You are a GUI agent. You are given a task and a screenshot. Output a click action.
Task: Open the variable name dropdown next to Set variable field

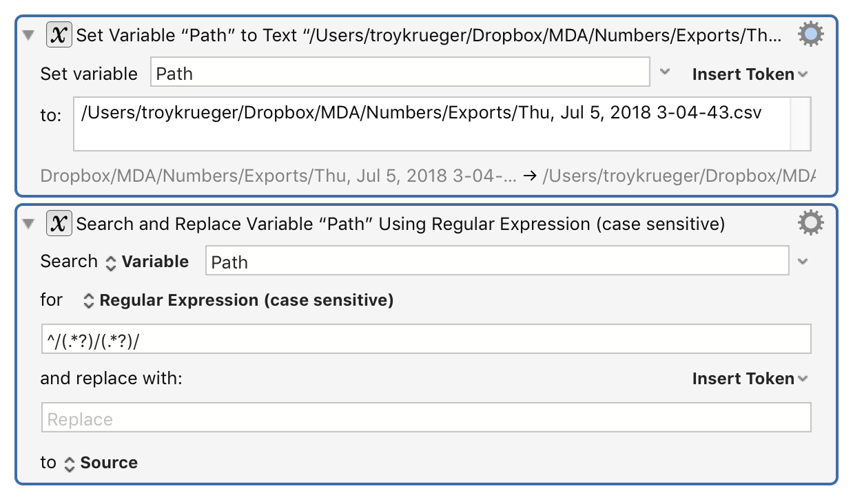pos(665,72)
